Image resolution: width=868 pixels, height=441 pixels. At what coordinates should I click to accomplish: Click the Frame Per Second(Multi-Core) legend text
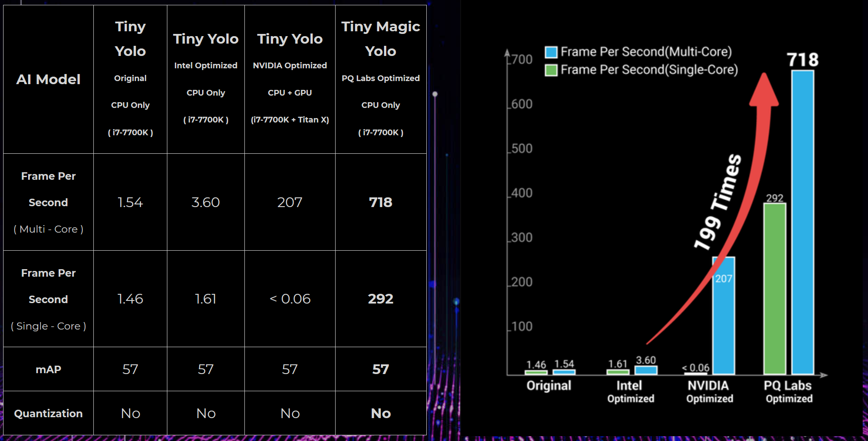click(x=646, y=52)
